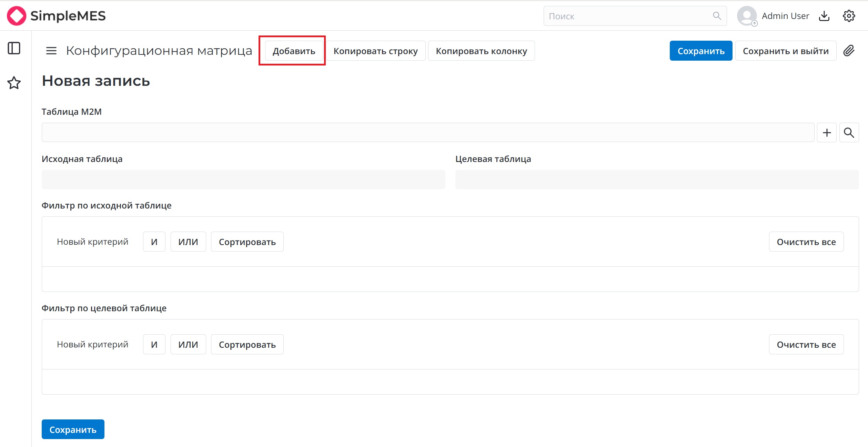Add ИЛИ condition in source table filter

pyautogui.click(x=188, y=242)
